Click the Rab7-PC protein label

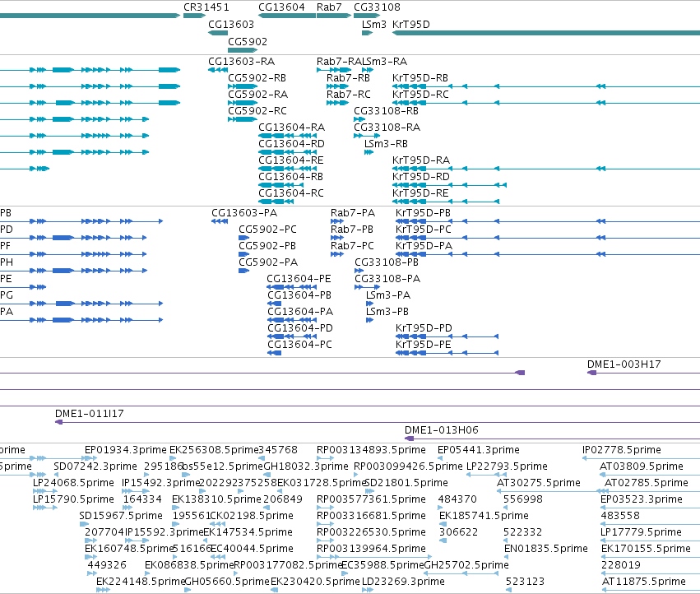pos(352,246)
